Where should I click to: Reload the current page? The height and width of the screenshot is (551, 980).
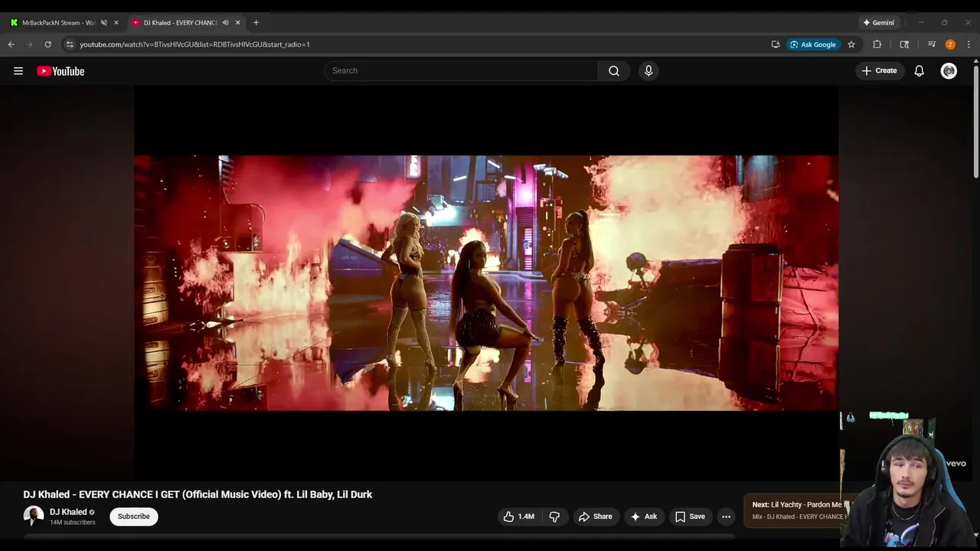click(x=48, y=44)
